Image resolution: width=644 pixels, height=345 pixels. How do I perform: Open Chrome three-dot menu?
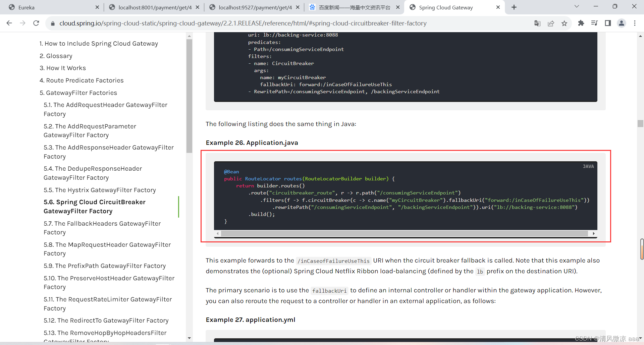[635, 23]
